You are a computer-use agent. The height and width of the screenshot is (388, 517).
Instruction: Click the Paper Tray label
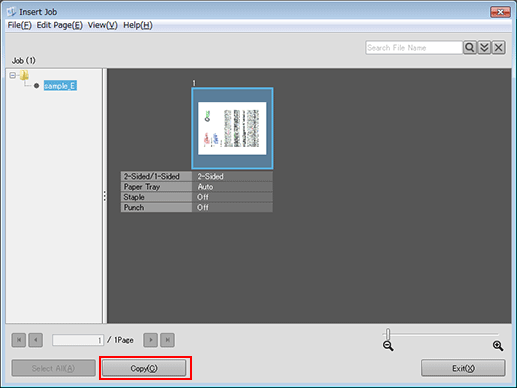pyautogui.click(x=156, y=187)
